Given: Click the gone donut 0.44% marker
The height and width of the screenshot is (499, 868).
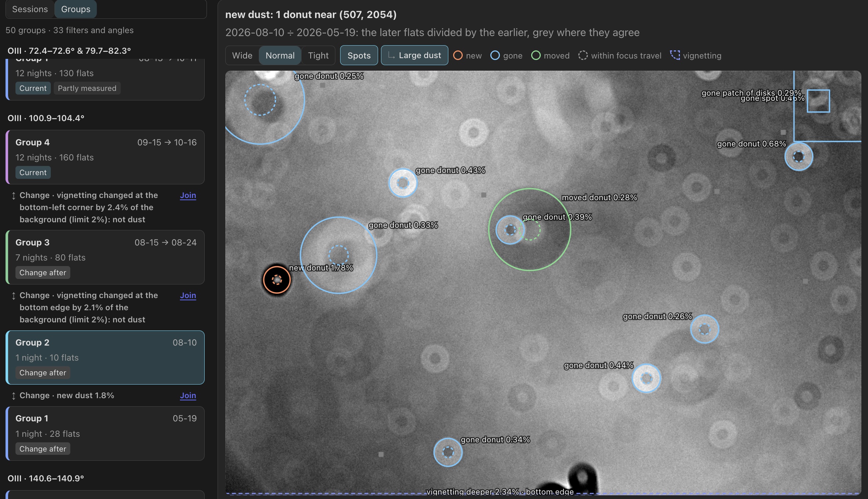Looking at the screenshot, I should point(647,378).
